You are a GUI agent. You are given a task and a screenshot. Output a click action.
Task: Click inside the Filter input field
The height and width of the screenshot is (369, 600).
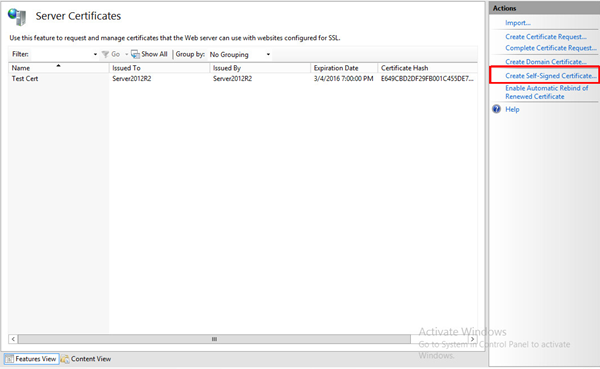coord(61,54)
